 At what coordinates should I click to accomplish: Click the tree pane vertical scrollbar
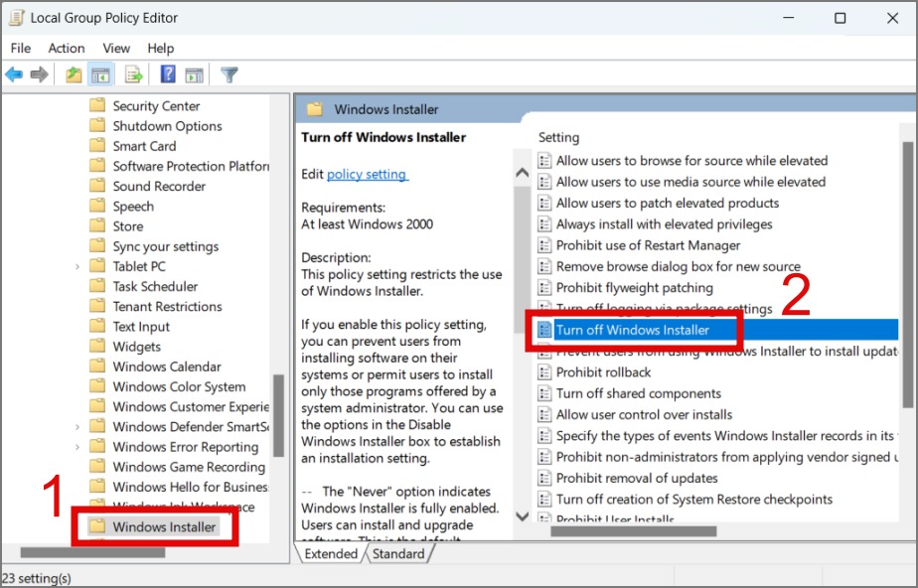(278, 415)
